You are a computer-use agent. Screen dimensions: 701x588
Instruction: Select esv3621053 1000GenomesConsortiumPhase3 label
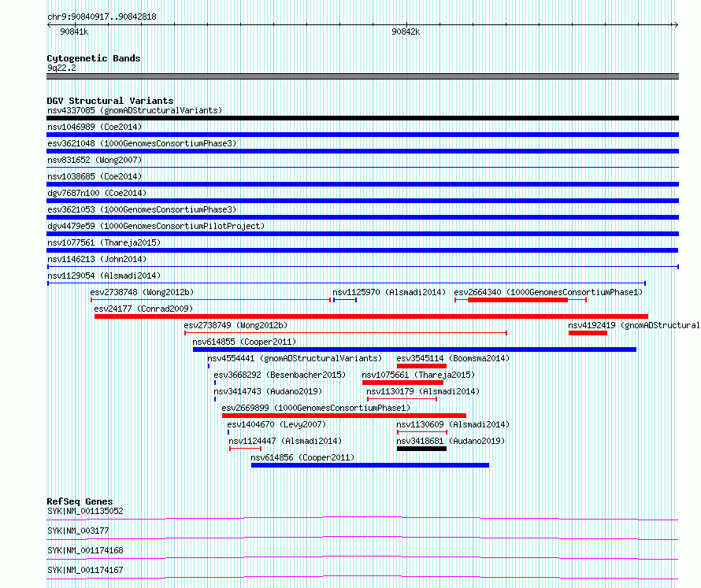tap(142, 209)
